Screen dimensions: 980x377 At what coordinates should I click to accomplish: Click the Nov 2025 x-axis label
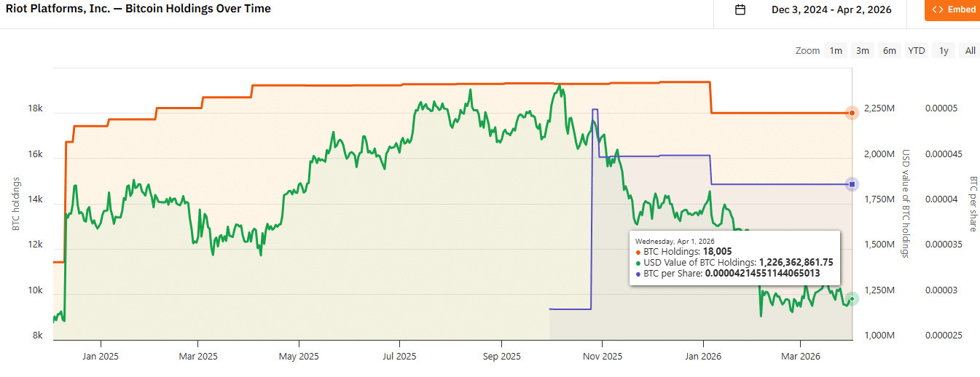(603, 357)
